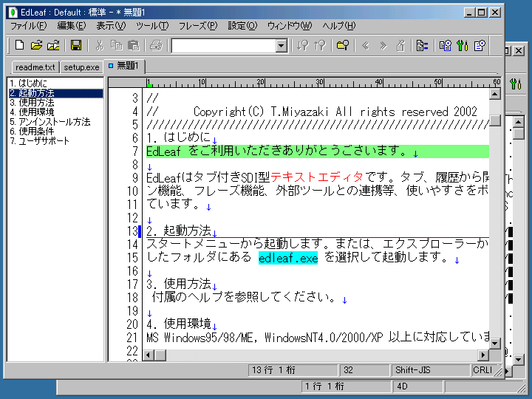The width and height of the screenshot is (532, 399).
Task: Click the Copy icon in toolbar
Action: click(x=117, y=45)
